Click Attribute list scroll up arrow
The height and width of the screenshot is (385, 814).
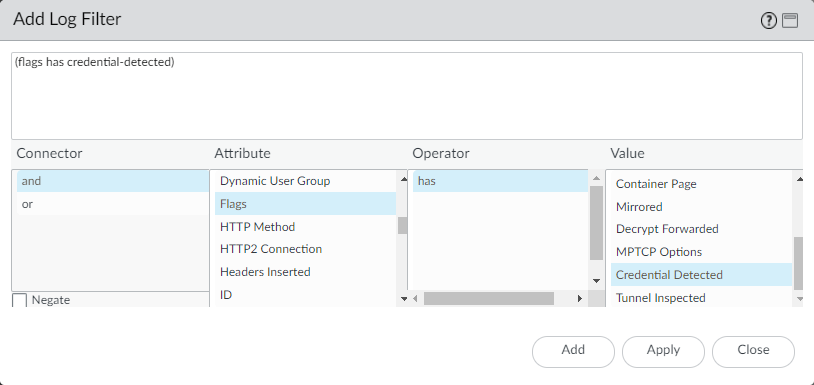tap(404, 179)
